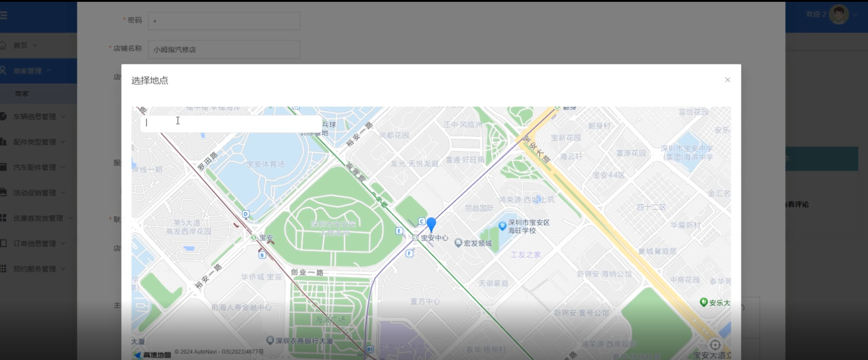The height and width of the screenshot is (360, 868).
Task: Click 中商花园 label on map
Action: [x=684, y=279]
